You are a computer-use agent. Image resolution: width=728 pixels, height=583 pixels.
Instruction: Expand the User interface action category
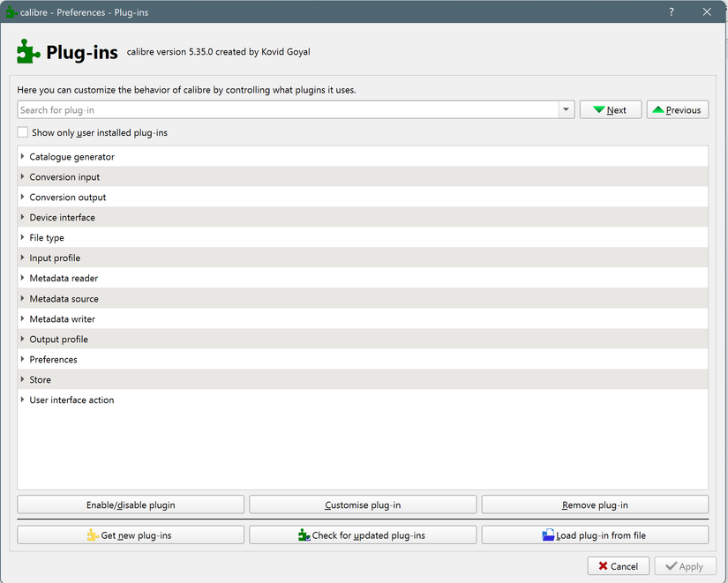coord(22,400)
